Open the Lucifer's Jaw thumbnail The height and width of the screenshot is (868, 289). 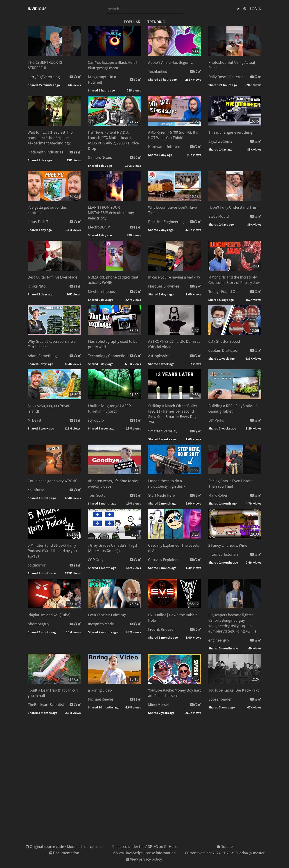pos(235,255)
